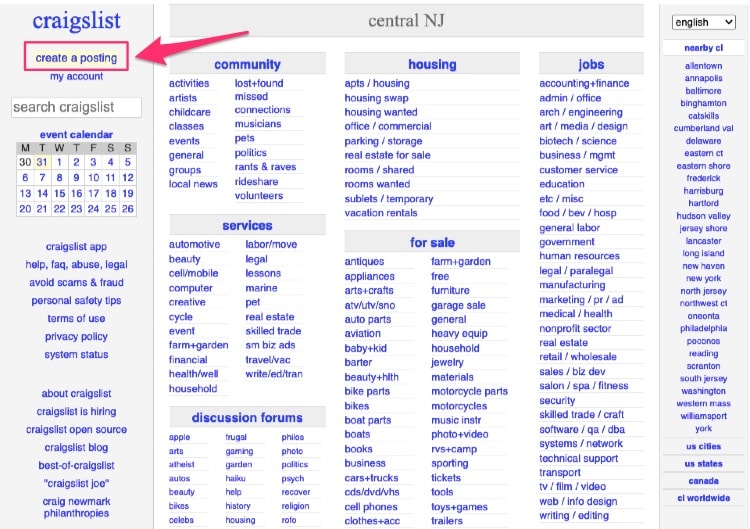Open the haiku discussion forum

coord(235,478)
